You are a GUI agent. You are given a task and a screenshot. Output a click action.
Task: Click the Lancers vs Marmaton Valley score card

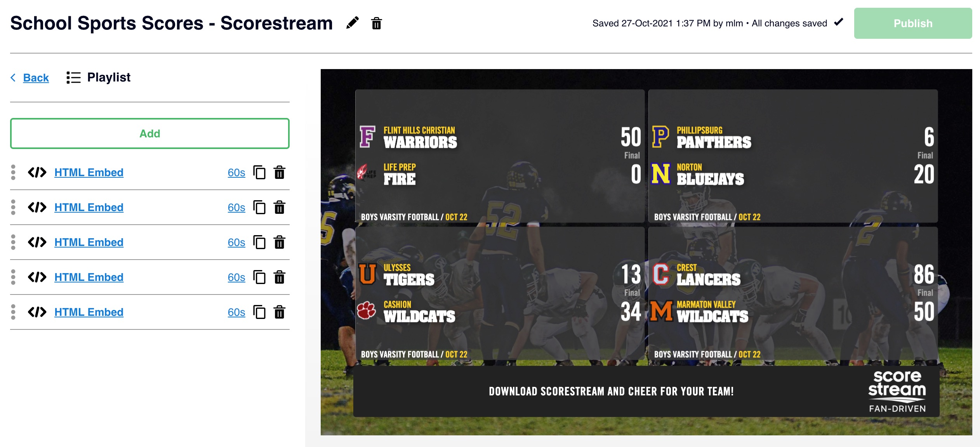tap(793, 294)
